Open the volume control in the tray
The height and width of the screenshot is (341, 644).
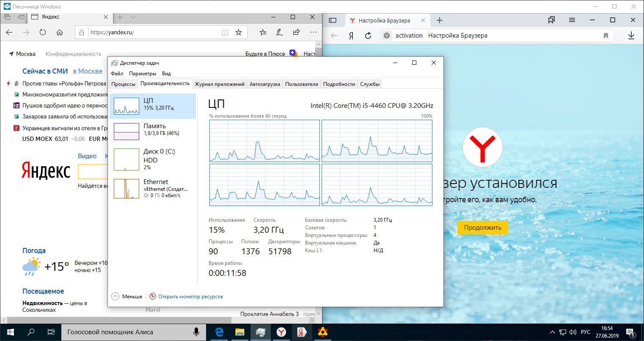(x=573, y=332)
